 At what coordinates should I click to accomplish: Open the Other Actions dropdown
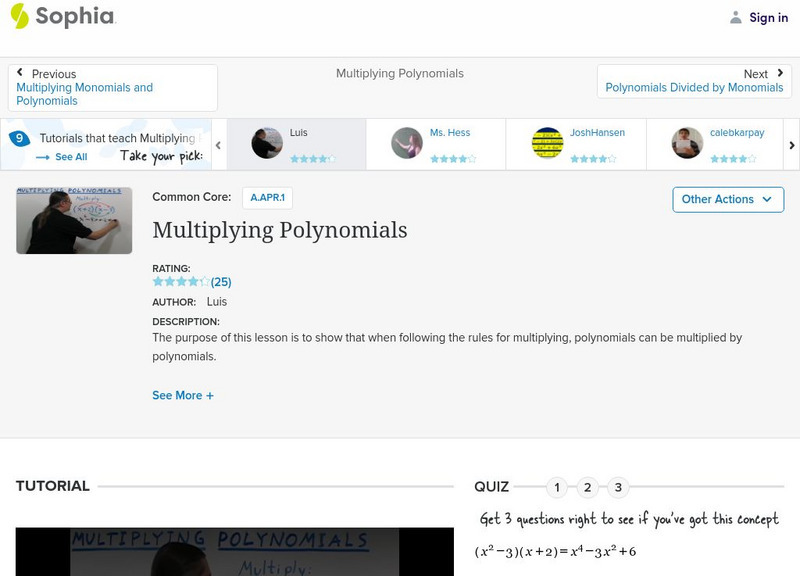[727, 199]
